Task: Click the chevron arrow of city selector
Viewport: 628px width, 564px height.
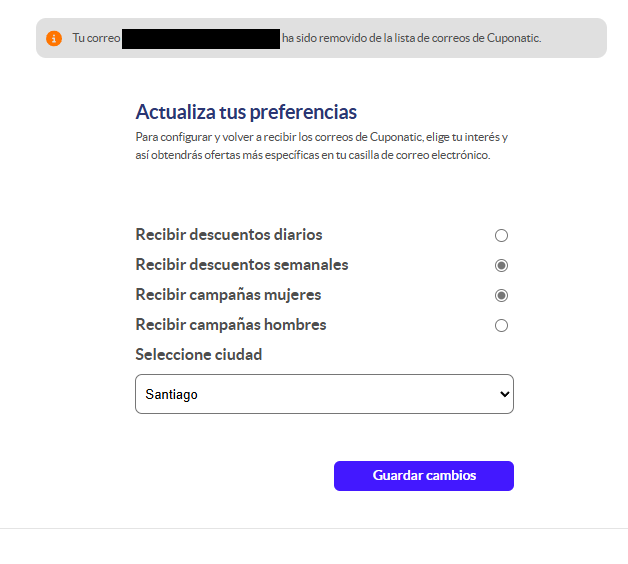Action: tap(505, 394)
